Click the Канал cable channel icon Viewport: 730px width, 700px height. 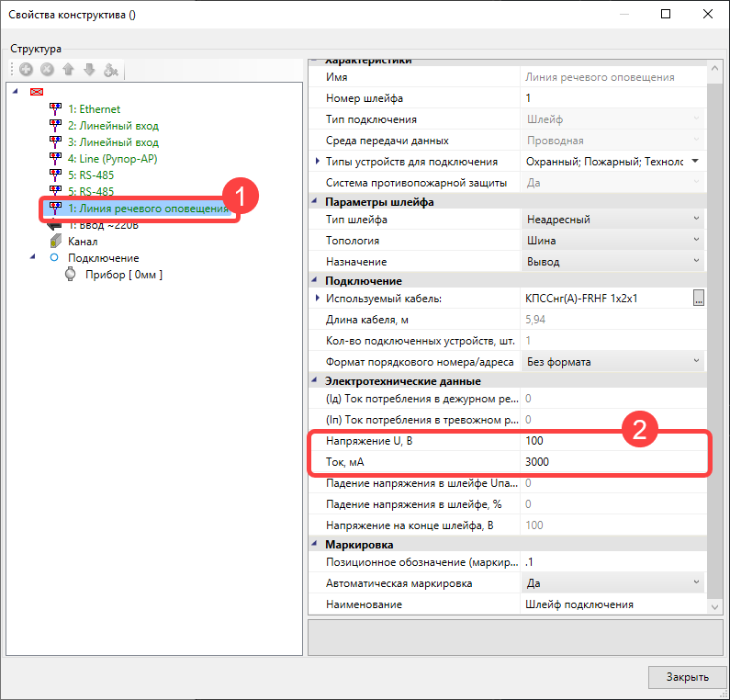click(x=56, y=242)
